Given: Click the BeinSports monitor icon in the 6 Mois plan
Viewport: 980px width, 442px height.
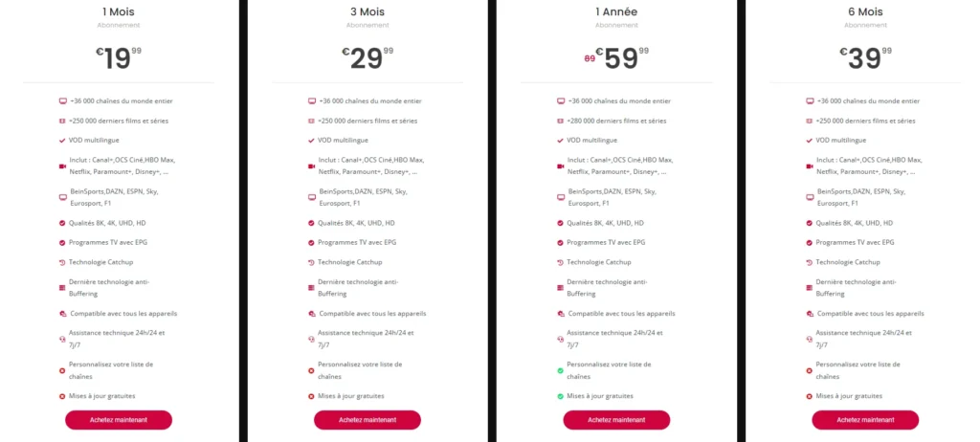Looking at the screenshot, I should pyautogui.click(x=810, y=197).
